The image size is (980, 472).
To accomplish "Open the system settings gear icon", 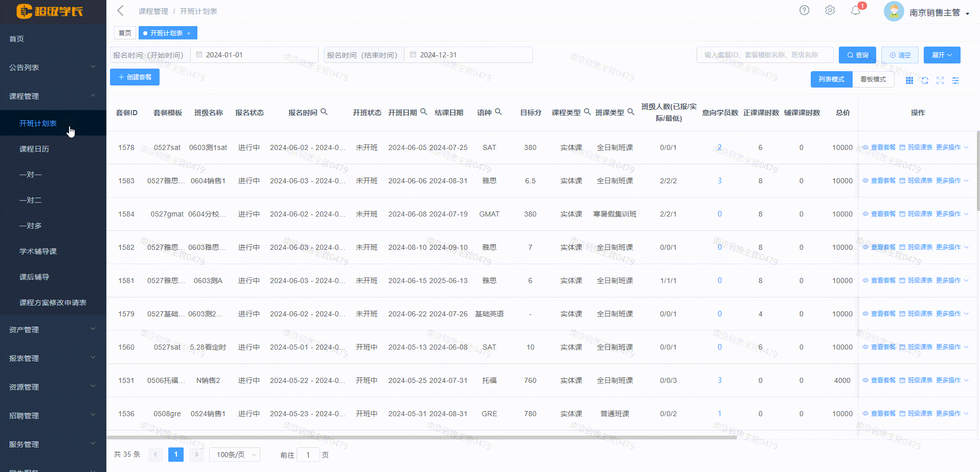I will [x=830, y=10].
